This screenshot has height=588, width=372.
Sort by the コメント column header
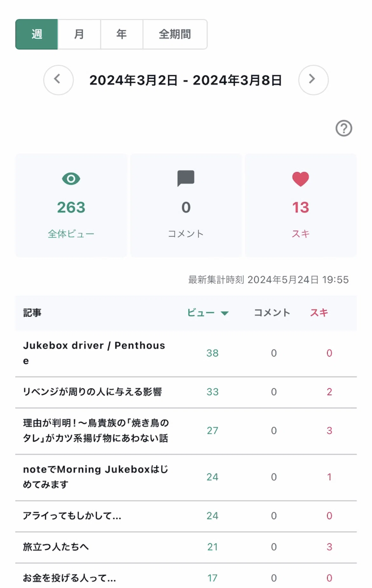point(272,313)
